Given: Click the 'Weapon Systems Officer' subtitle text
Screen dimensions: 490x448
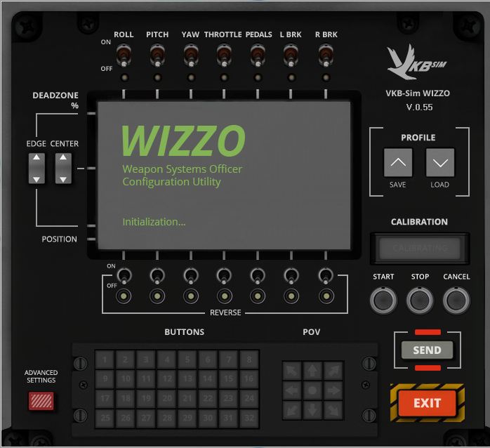Looking at the screenshot, I should coord(183,169).
